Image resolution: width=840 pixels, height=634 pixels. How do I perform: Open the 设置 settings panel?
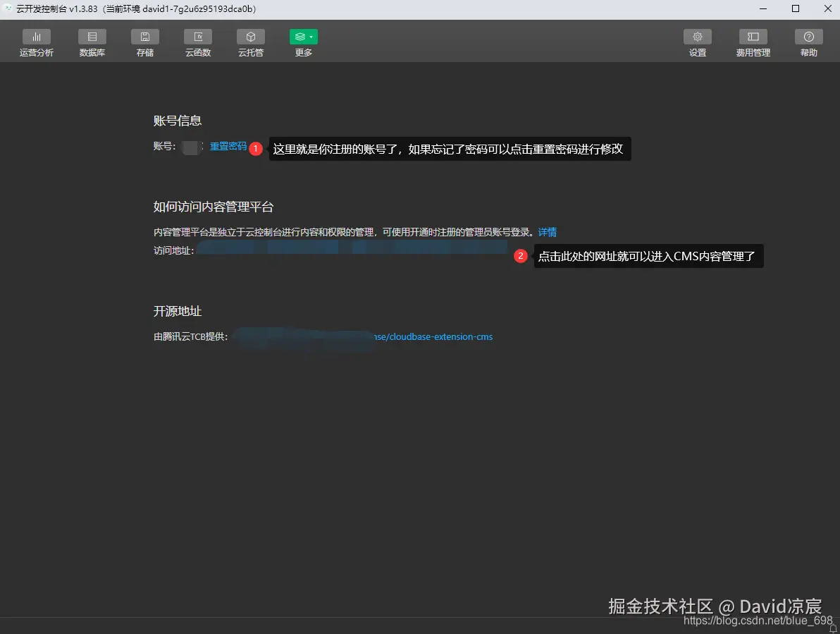click(697, 42)
